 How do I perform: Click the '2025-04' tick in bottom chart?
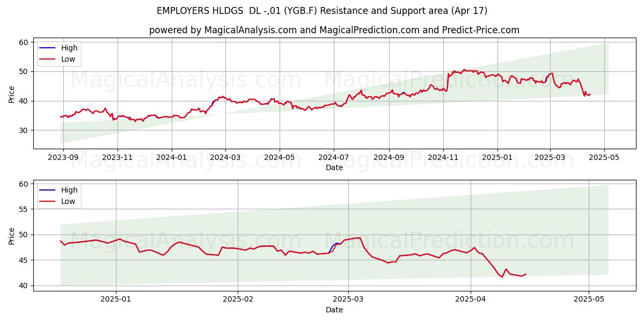tap(471, 300)
